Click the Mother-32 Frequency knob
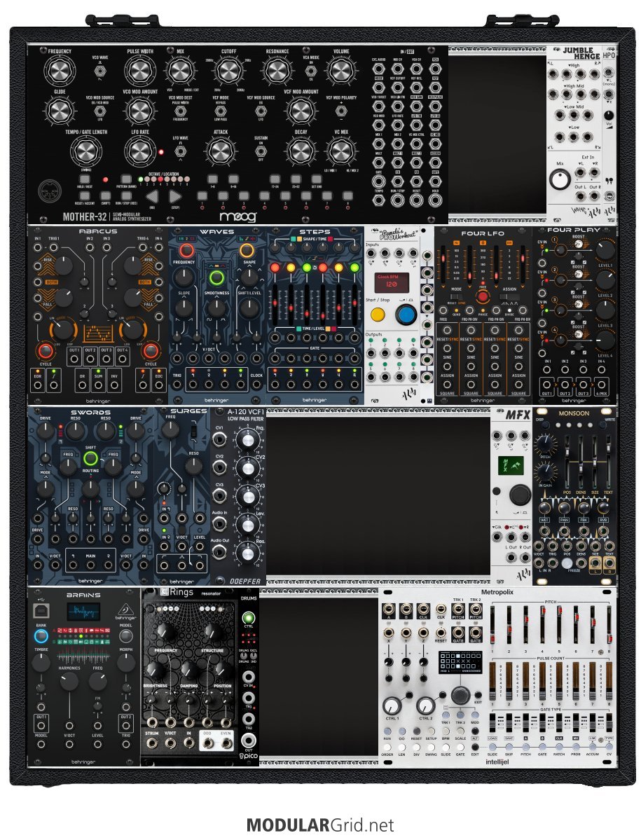The width and height of the screenshot is (641, 840). click(x=60, y=69)
